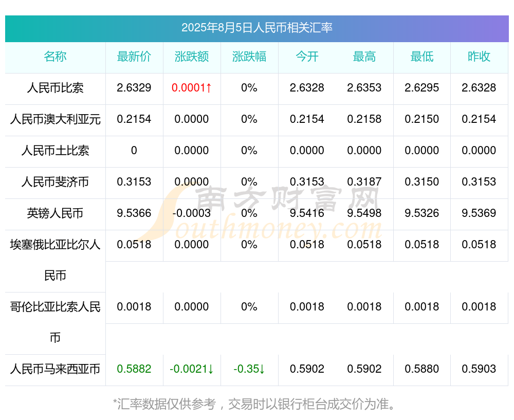Select the 英镑人民币 row name

tap(55, 213)
